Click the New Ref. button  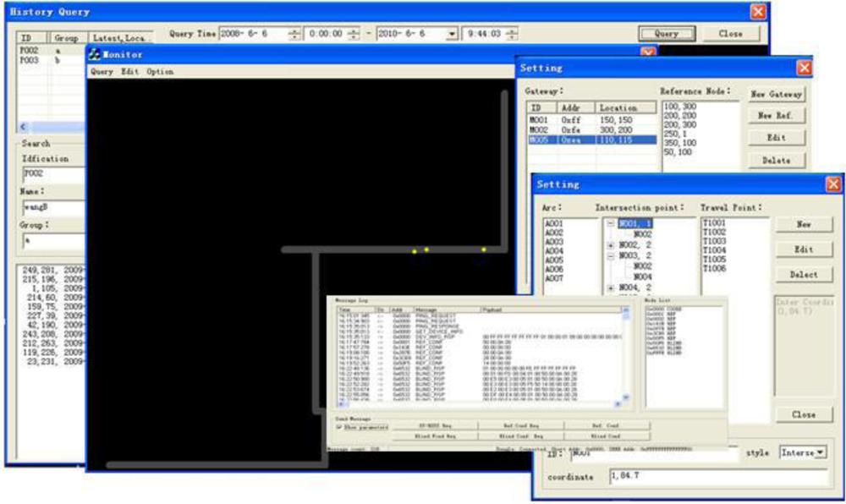coord(776,116)
